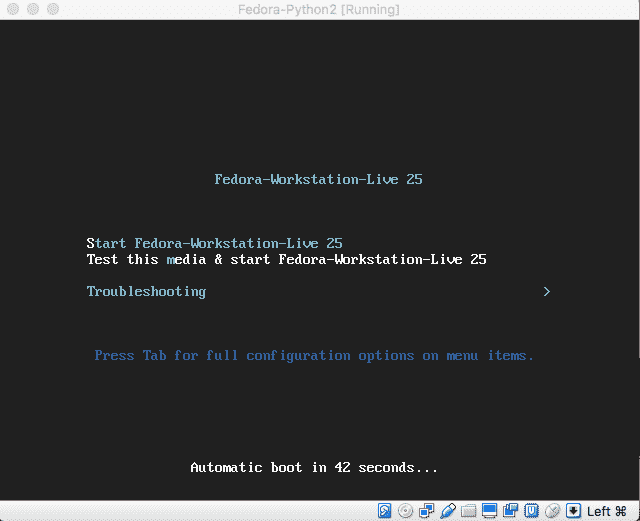Click the hard disk activity icon
Image resolution: width=640 pixels, height=521 pixels.
[x=384, y=510]
